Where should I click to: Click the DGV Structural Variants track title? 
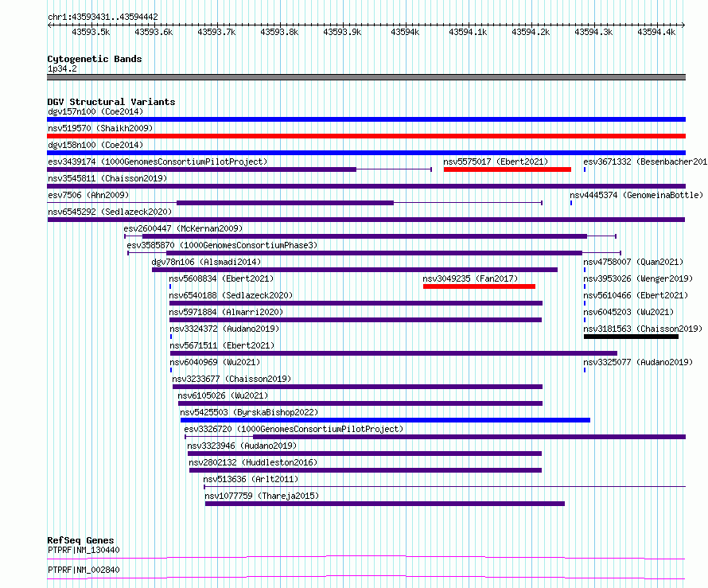[x=111, y=102]
